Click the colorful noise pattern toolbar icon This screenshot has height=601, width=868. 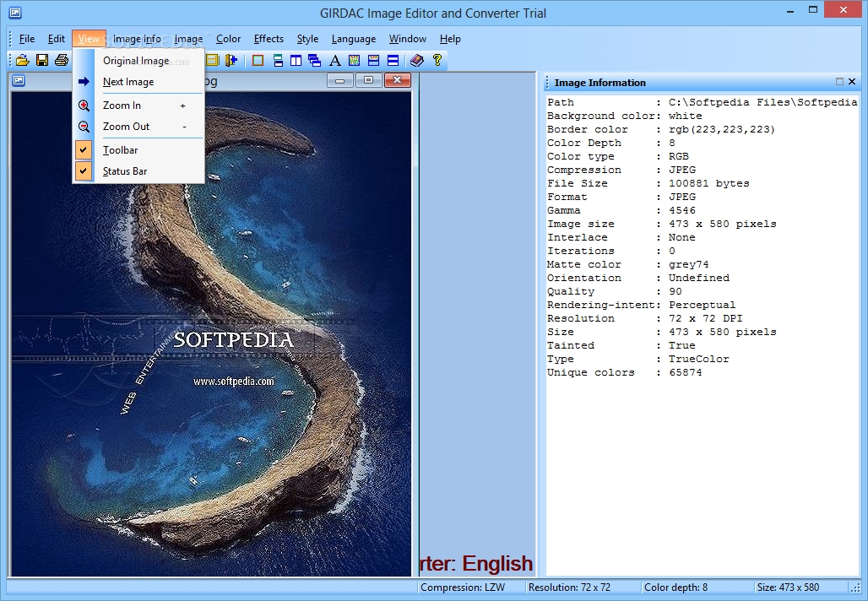tap(355, 60)
